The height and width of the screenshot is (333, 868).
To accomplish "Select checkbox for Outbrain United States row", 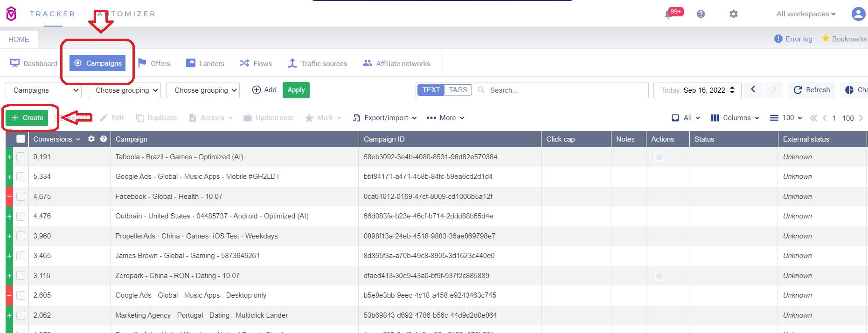I will 21,216.
